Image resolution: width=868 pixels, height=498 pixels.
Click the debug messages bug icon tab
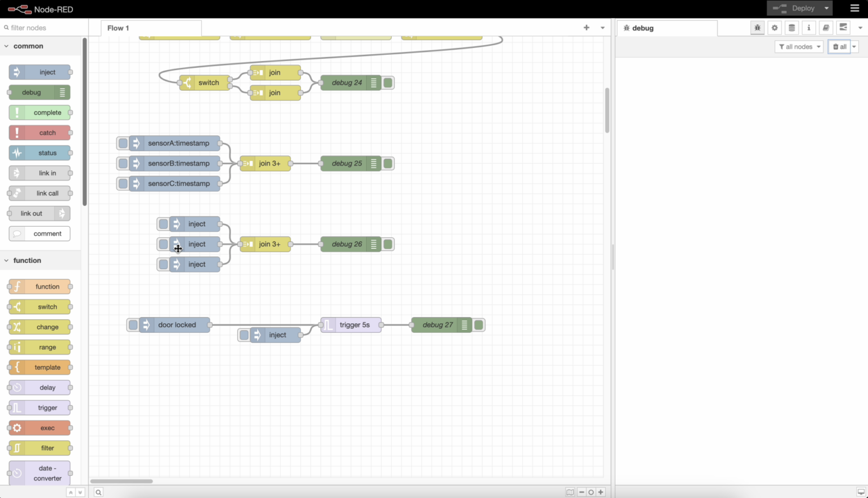click(x=757, y=28)
